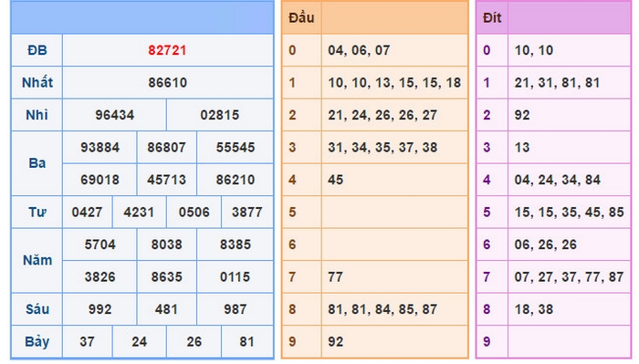Click the Đít values '15, 15, 35, 45, 85'
Screen dimensions: 639x364
tap(570, 213)
